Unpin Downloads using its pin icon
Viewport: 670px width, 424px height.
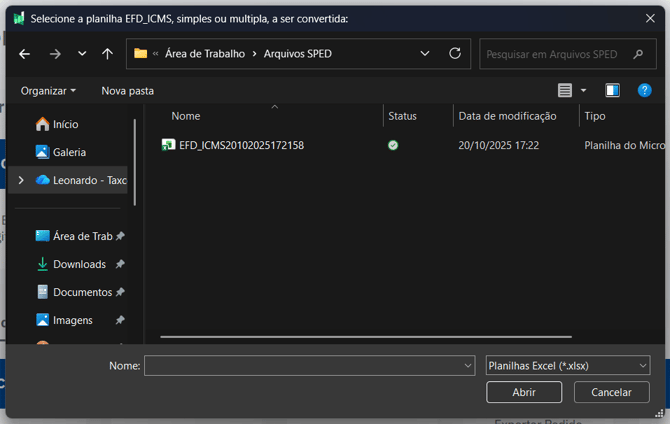click(120, 264)
